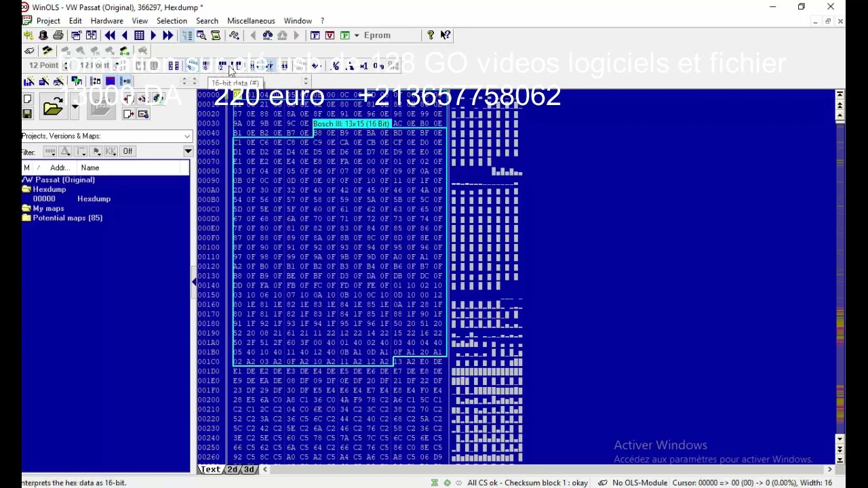This screenshot has width=868, height=488.
Task: Click the document with red arrow export icon
Action: (x=129, y=114)
